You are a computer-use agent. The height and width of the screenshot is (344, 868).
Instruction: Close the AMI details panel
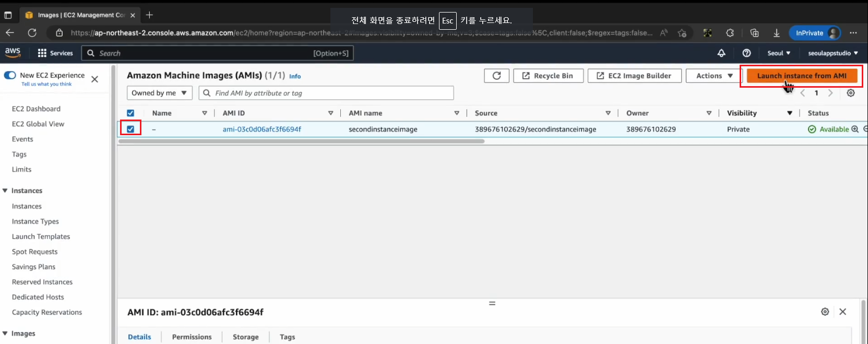point(842,312)
